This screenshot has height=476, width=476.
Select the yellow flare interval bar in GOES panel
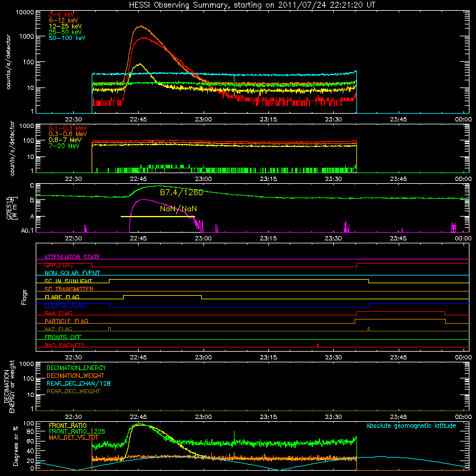[x=158, y=217]
